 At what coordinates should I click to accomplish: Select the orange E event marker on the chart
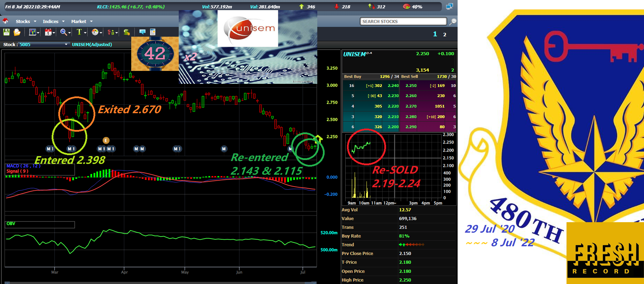point(106,140)
